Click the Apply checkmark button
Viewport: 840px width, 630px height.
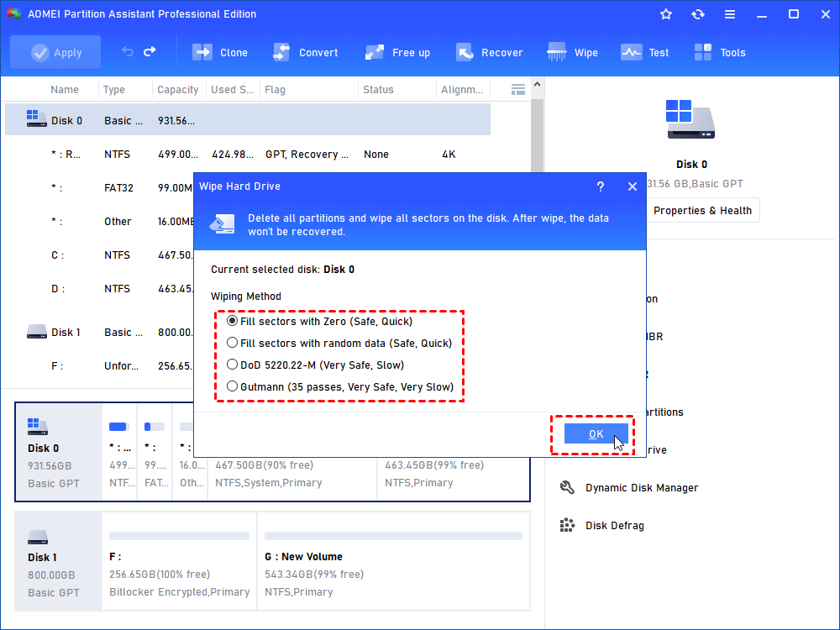[x=55, y=52]
